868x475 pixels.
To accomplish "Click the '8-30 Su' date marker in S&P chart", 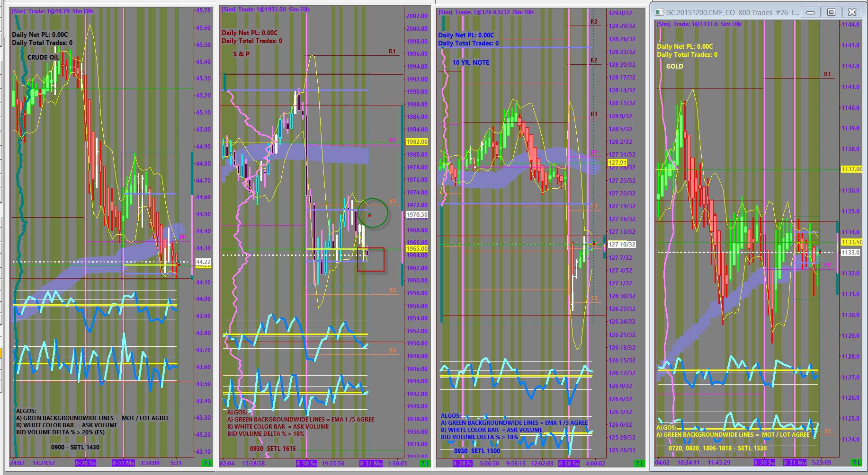I will tap(307, 463).
